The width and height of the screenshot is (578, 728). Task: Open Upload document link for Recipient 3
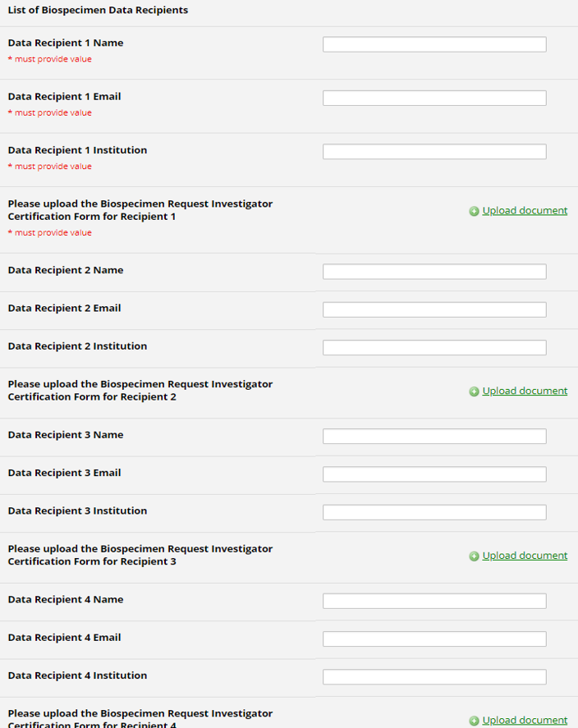(525, 556)
